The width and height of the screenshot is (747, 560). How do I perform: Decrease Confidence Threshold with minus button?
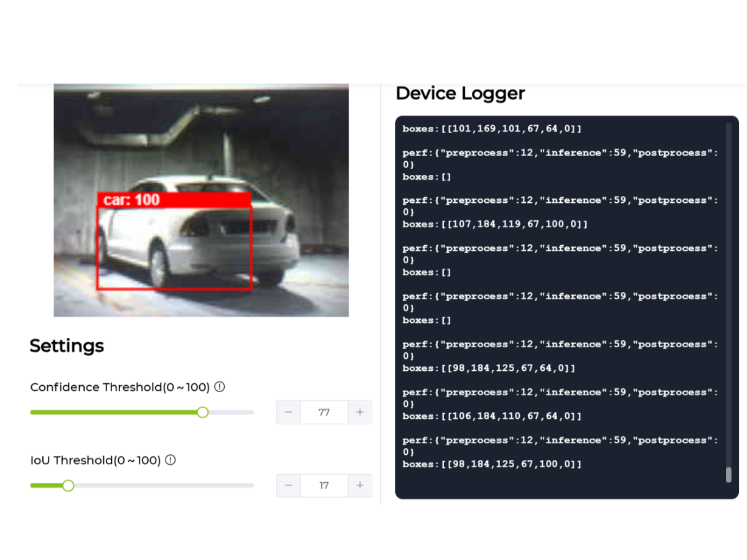pos(288,412)
